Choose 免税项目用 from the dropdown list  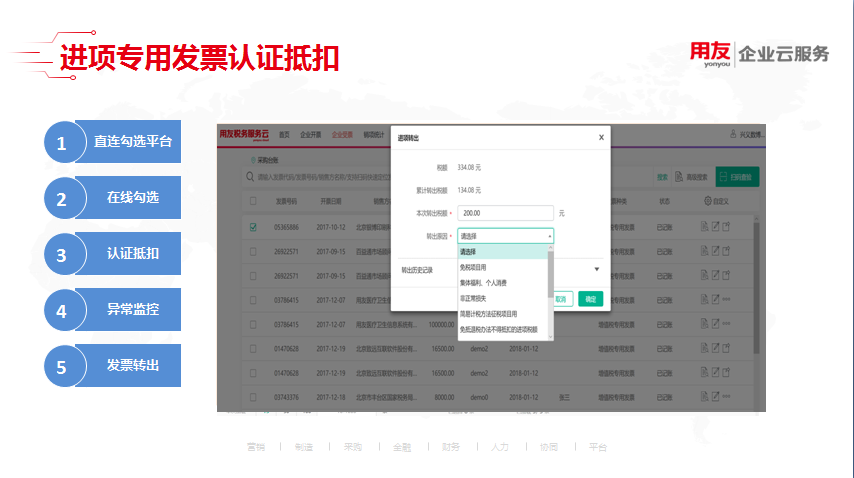(x=473, y=267)
